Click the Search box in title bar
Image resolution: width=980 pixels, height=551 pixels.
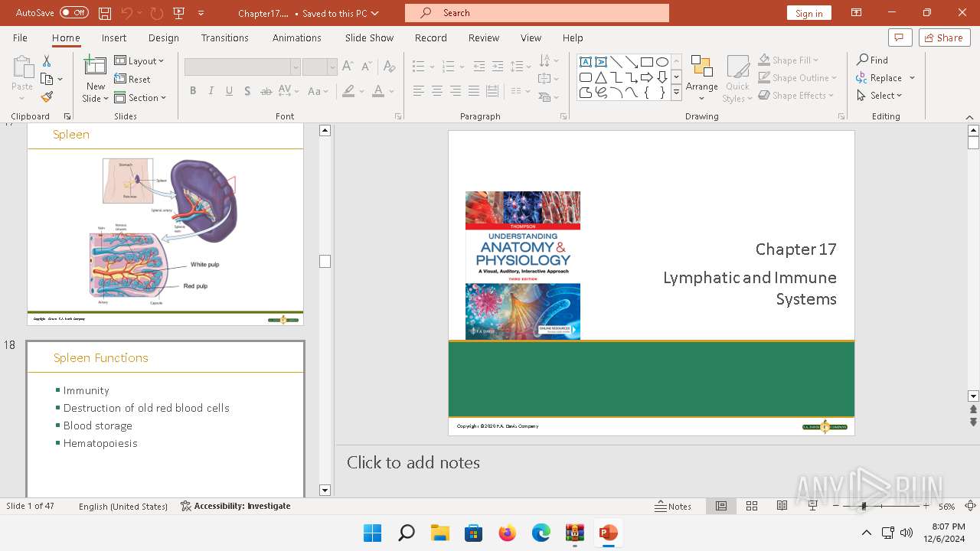[x=537, y=13]
